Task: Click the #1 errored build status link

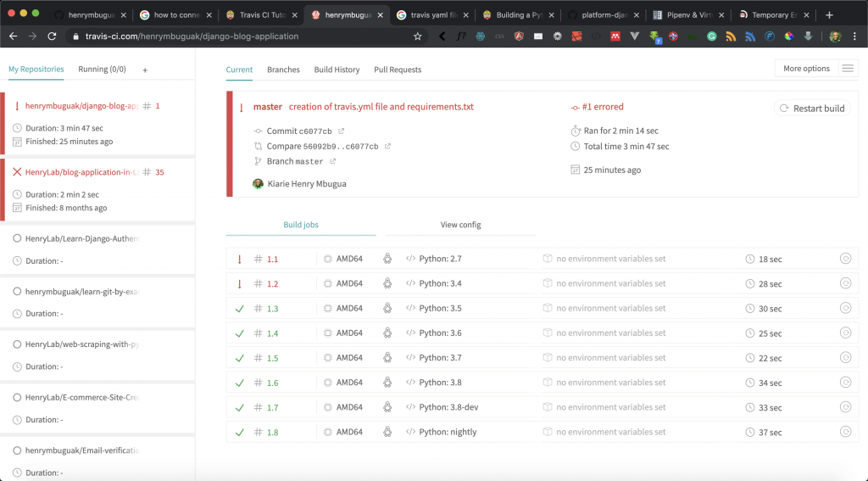Action: pyautogui.click(x=603, y=107)
